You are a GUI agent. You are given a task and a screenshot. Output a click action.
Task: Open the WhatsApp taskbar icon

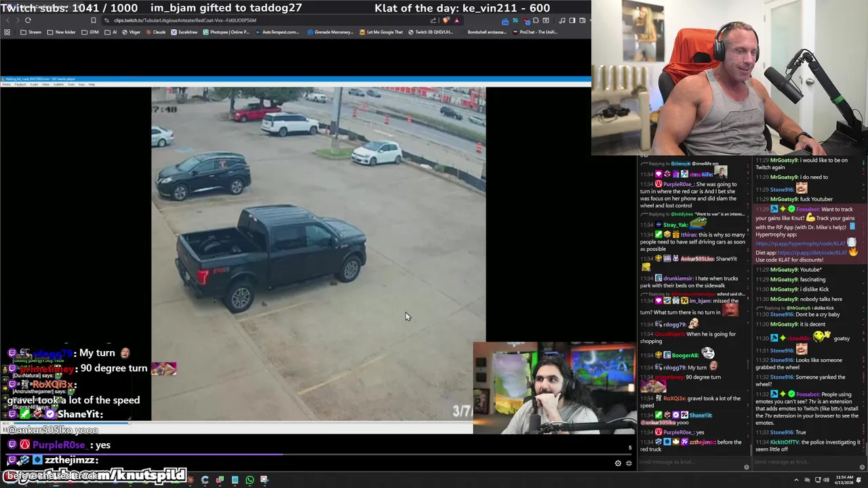(x=250, y=480)
